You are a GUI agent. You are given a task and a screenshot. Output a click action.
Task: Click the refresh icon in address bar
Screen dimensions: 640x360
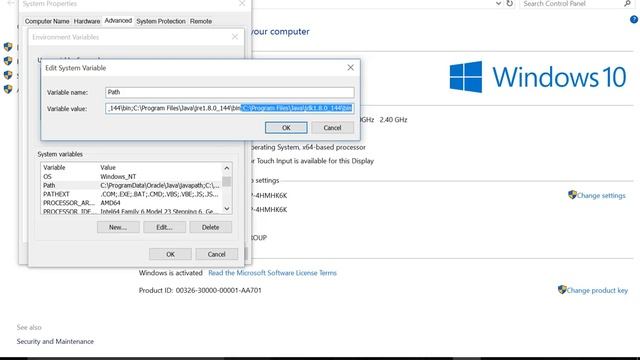tap(510, 4)
